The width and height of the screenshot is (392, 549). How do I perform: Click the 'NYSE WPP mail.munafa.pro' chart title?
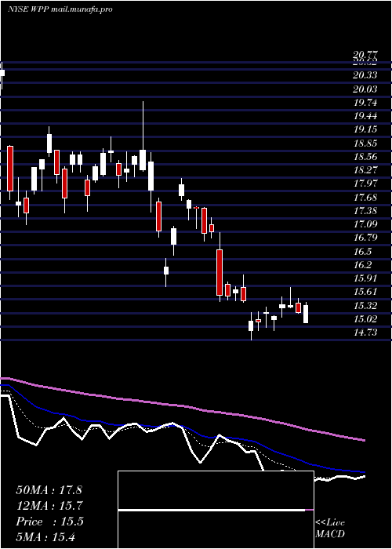tap(60, 9)
